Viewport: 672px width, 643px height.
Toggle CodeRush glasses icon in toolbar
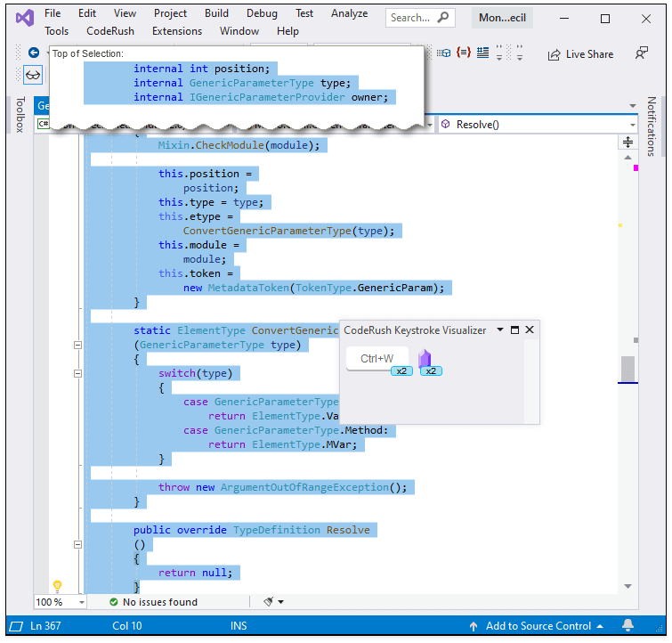pos(33,75)
